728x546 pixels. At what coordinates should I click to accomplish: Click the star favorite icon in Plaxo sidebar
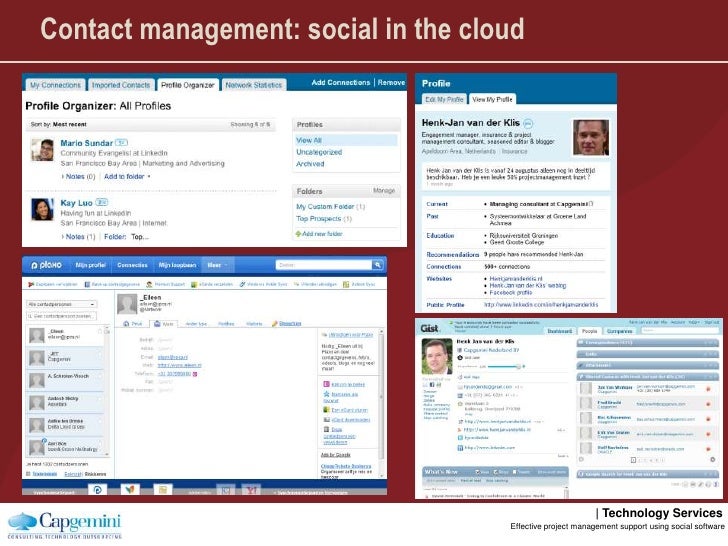326,394
